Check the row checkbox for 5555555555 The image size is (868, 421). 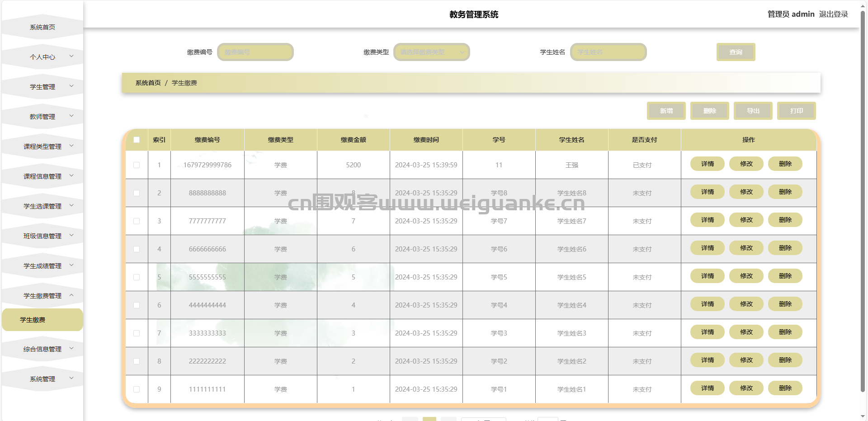point(137,277)
